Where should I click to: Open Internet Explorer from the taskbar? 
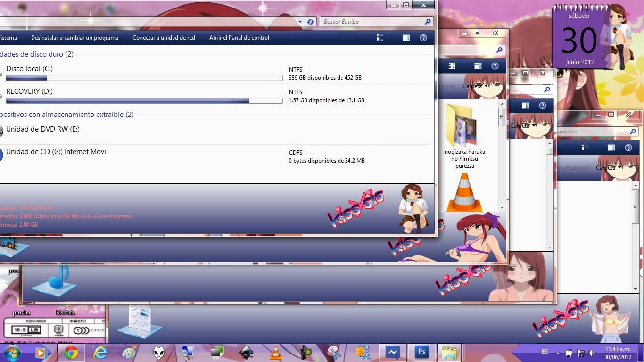click(x=100, y=353)
